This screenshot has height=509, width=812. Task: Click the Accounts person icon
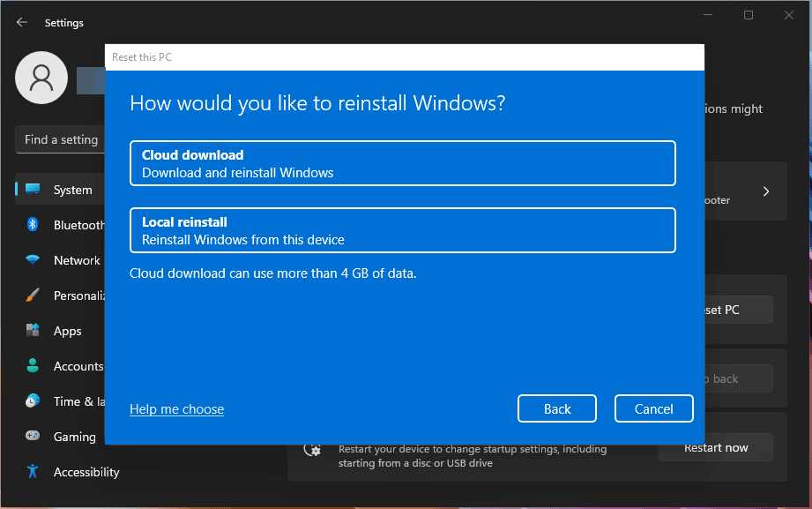coord(33,365)
